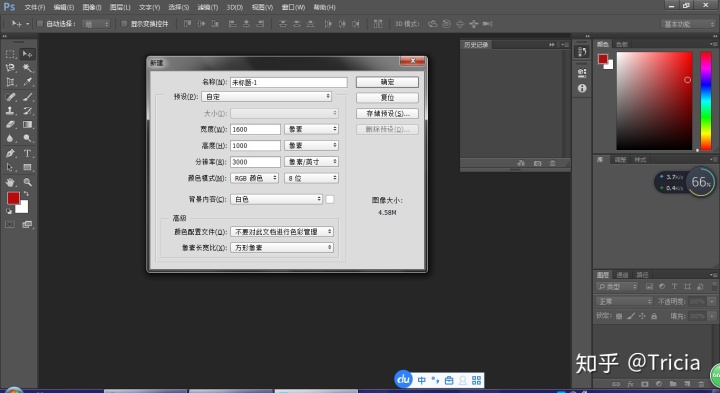720x393 pixels.
Task: Swap foreground and background colors
Action: 26,194
